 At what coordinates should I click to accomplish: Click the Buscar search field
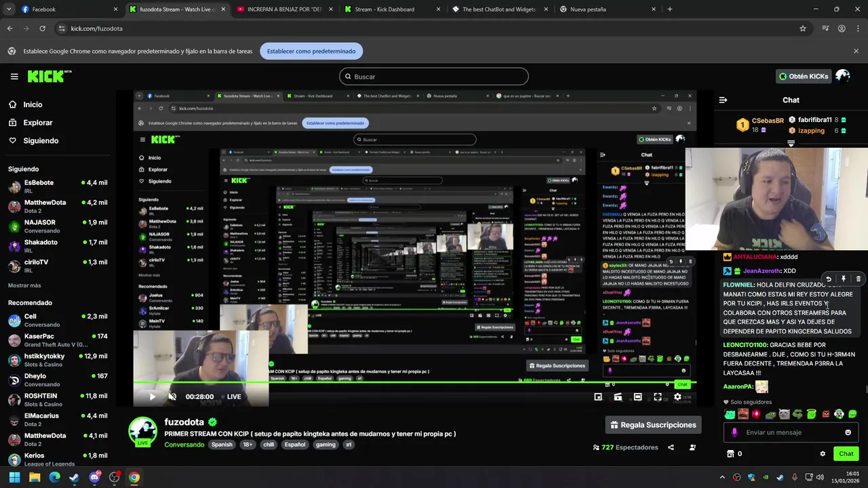coord(434,77)
